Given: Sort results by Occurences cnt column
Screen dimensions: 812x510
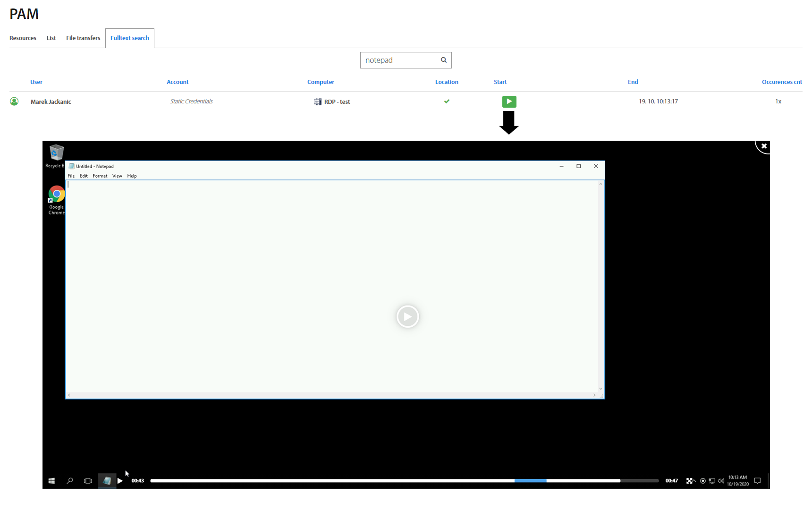Looking at the screenshot, I should click(x=781, y=82).
